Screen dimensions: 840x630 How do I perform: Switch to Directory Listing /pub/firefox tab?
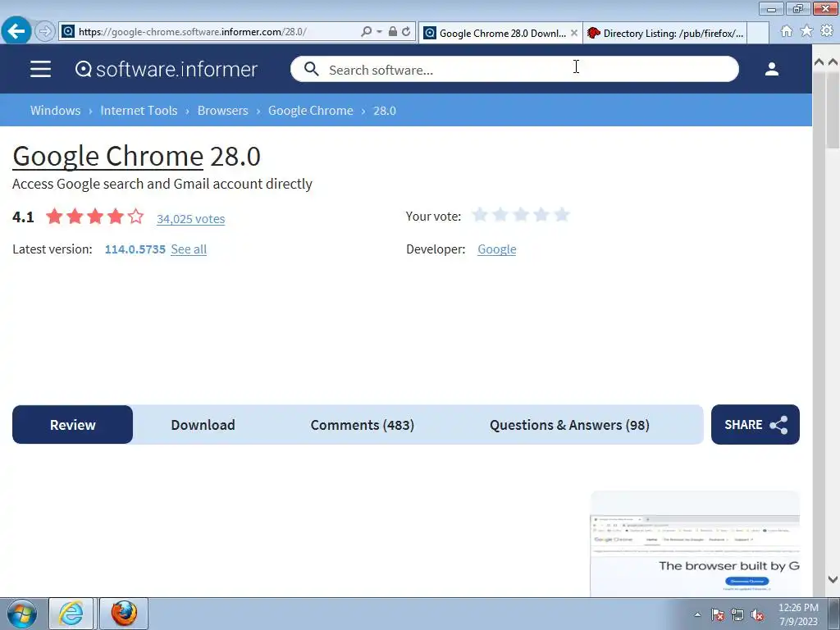[x=664, y=33]
